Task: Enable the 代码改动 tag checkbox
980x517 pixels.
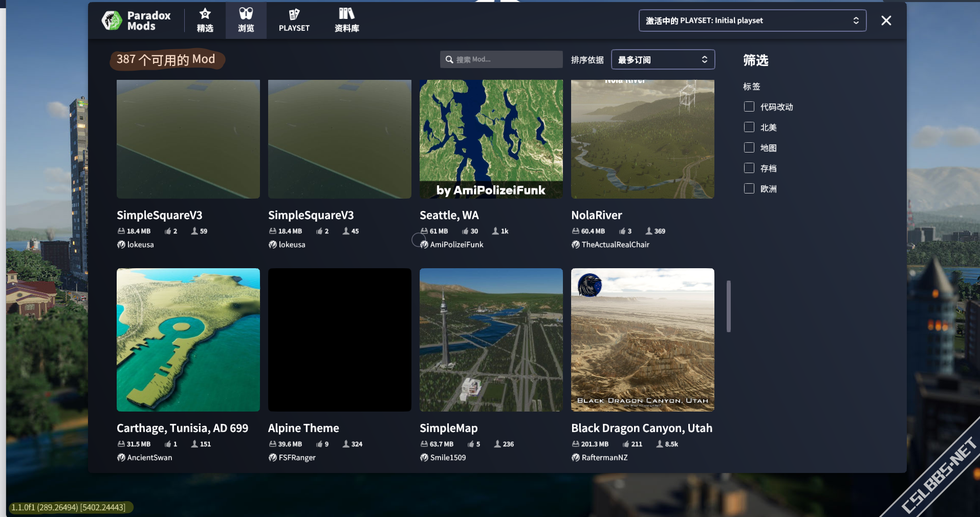Action: (749, 106)
